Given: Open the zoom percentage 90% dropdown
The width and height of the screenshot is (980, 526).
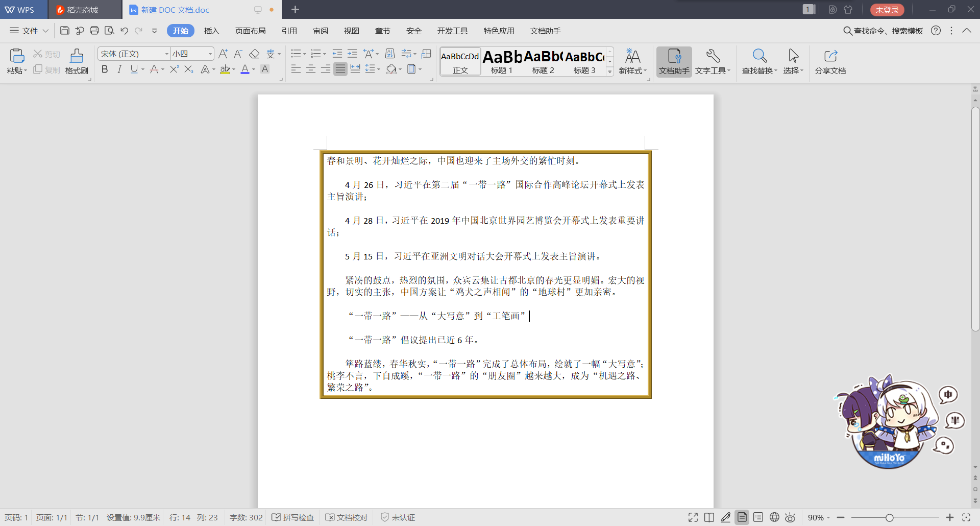Looking at the screenshot, I should point(819,517).
